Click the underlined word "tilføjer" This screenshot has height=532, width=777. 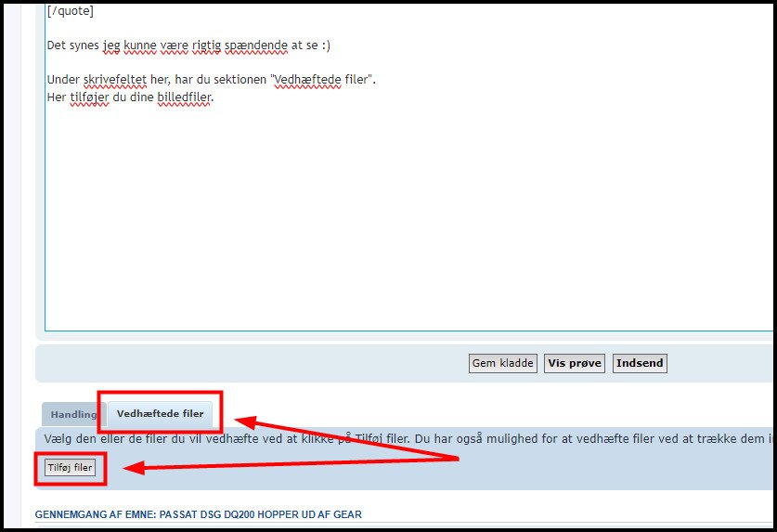90,97
